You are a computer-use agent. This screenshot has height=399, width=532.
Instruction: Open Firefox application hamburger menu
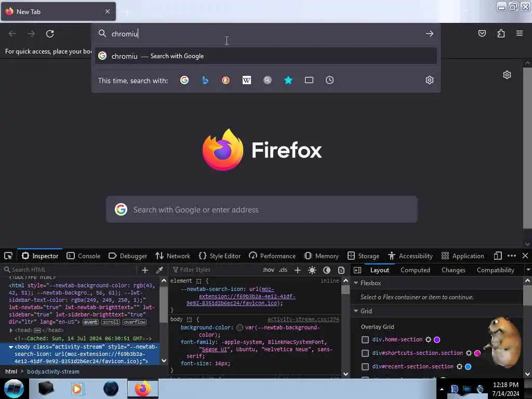click(x=520, y=33)
